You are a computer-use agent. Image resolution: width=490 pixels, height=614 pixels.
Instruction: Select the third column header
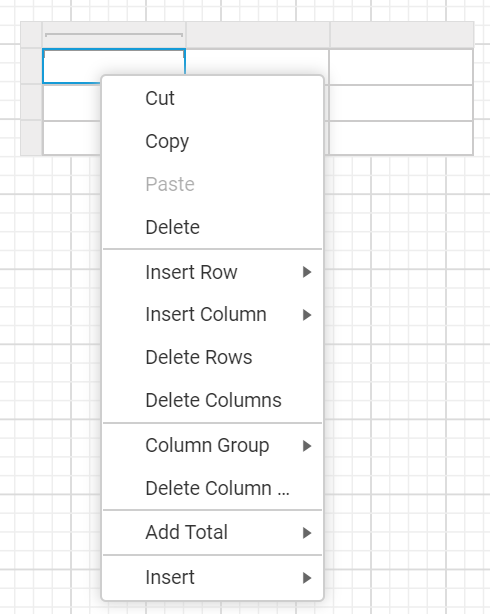[401, 35]
